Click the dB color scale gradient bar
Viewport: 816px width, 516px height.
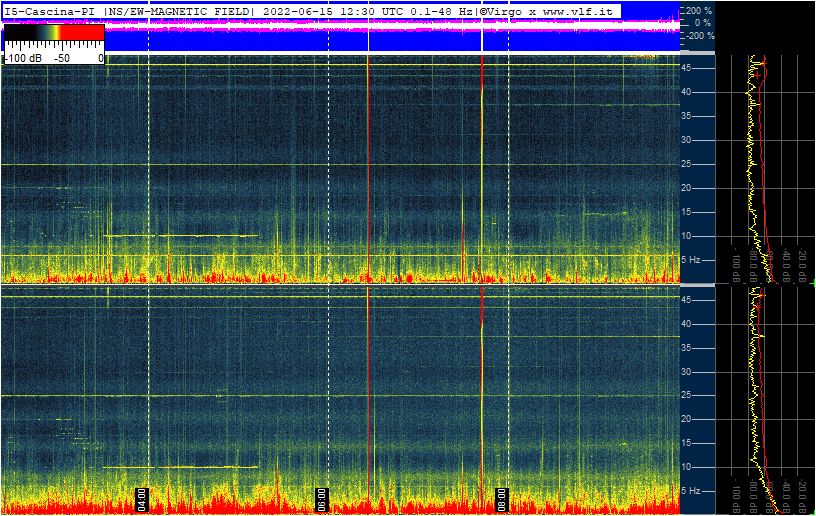tap(54, 33)
